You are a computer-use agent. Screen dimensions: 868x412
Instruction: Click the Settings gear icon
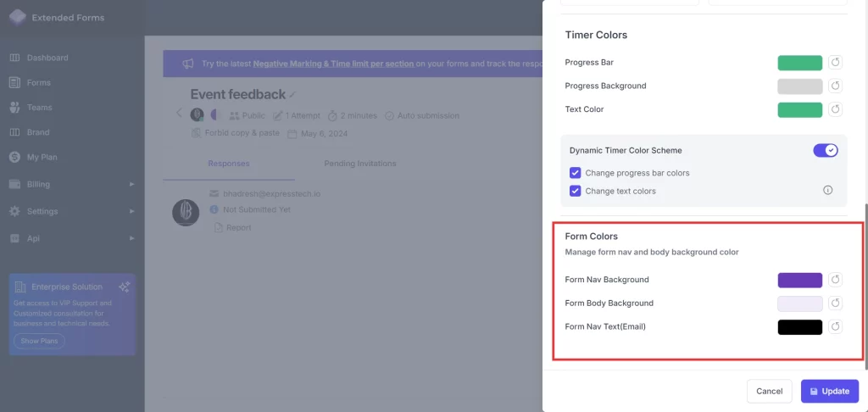(x=14, y=211)
